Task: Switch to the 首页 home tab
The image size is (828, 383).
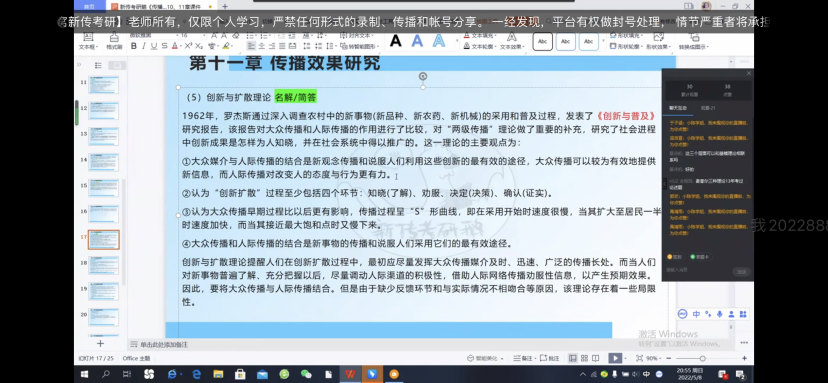Action: tap(90, 6)
